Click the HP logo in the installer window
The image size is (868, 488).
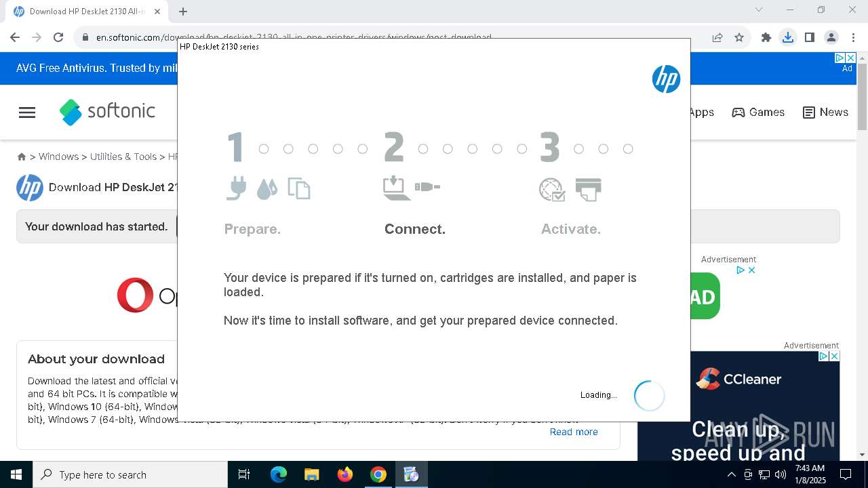[666, 79]
